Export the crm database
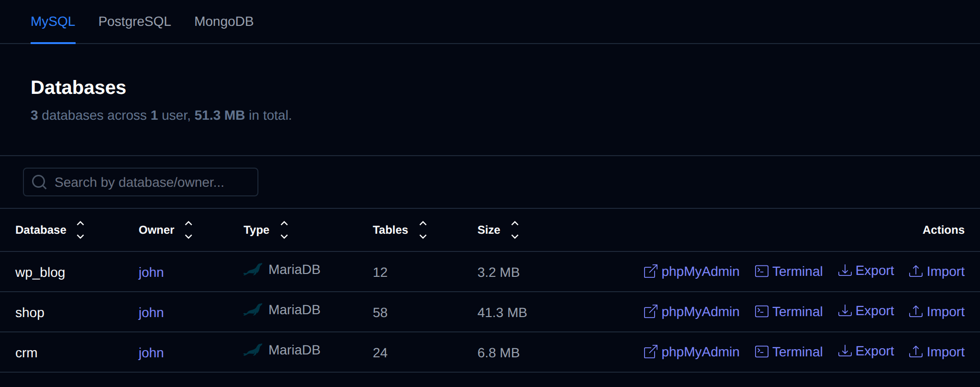Image resolution: width=980 pixels, height=387 pixels. coord(866,351)
